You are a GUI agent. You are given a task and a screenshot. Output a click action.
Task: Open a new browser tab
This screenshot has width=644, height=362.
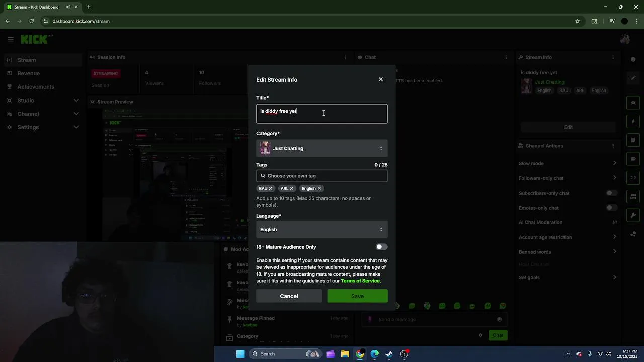coord(89,7)
